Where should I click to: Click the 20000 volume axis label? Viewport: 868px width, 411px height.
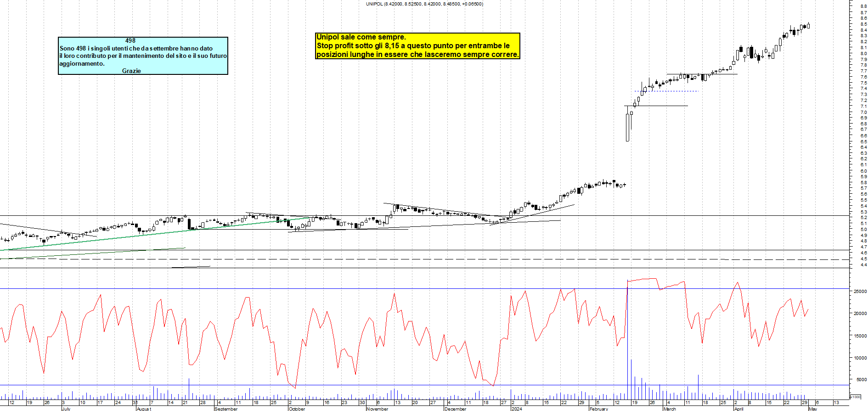(x=860, y=313)
